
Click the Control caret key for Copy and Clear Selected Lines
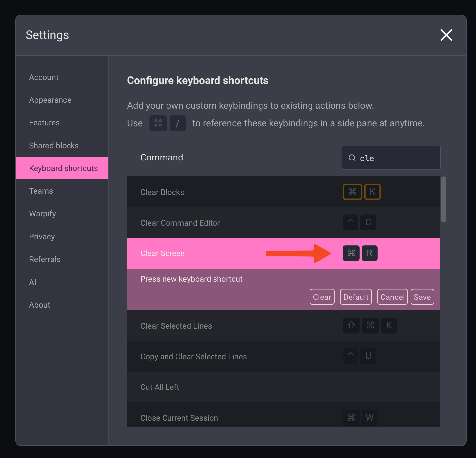coord(351,356)
